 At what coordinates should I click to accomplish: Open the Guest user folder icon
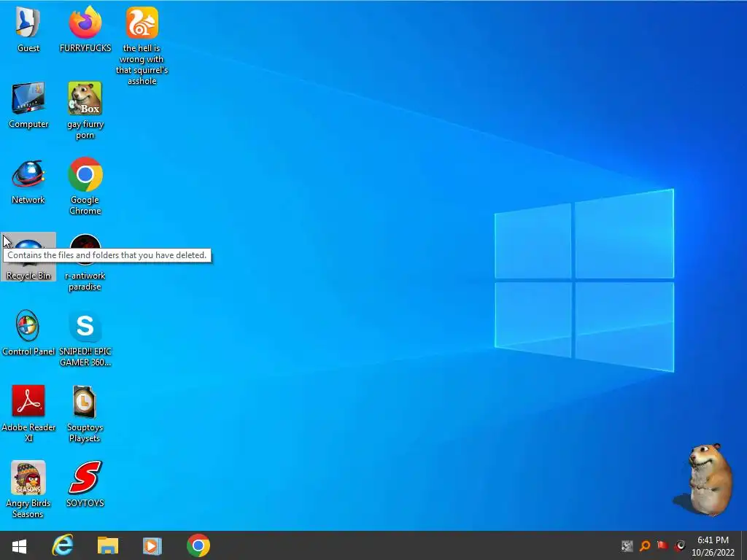click(28, 23)
